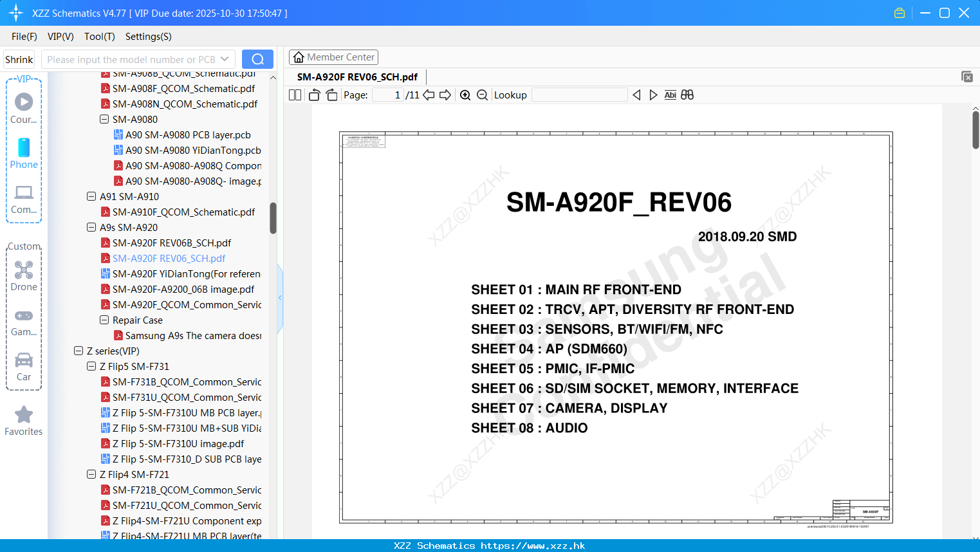
Task: Zoom in on the schematic
Action: click(465, 95)
